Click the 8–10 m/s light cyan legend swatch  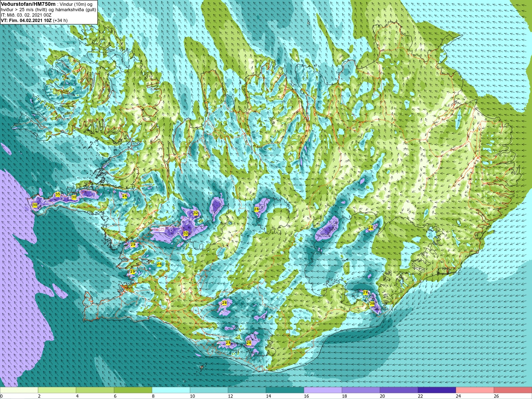click(x=171, y=390)
